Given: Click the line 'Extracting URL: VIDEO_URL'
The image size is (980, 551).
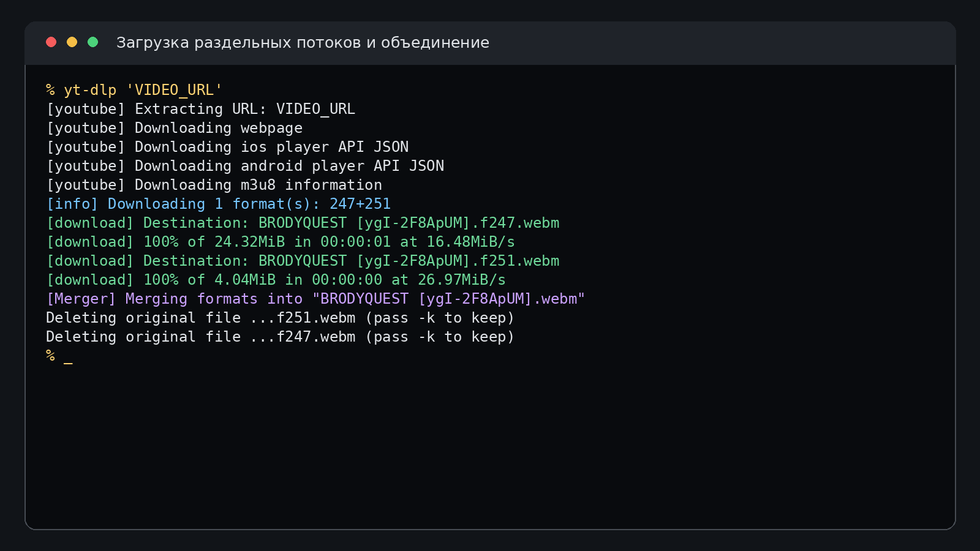Looking at the screenshot, I should [201, 109].
